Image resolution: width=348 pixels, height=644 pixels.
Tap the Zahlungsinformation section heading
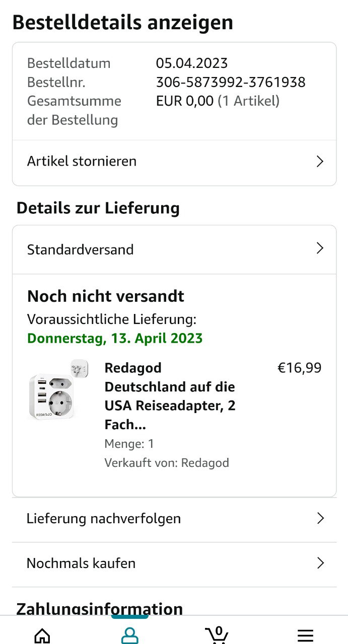(100, 609)
